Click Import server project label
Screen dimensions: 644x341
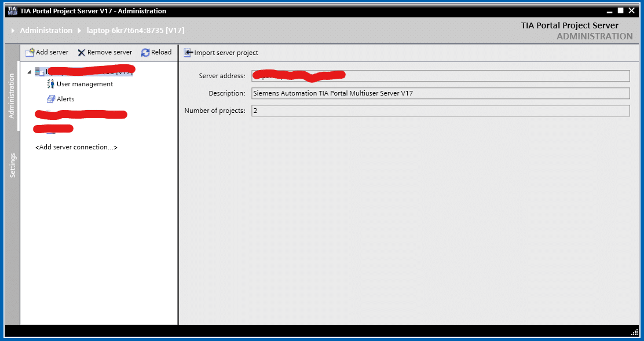point(226,53)
